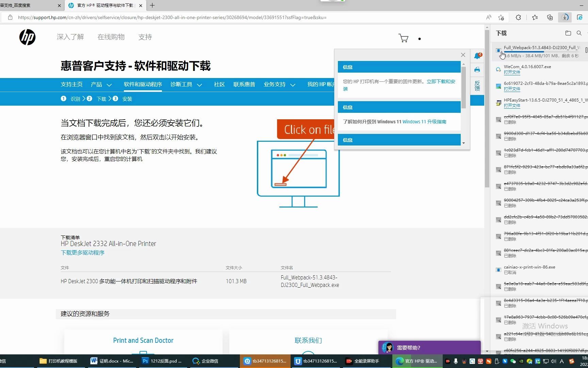Open the 联系我们 card
The image size is (588, 368).
pos(308,340)
